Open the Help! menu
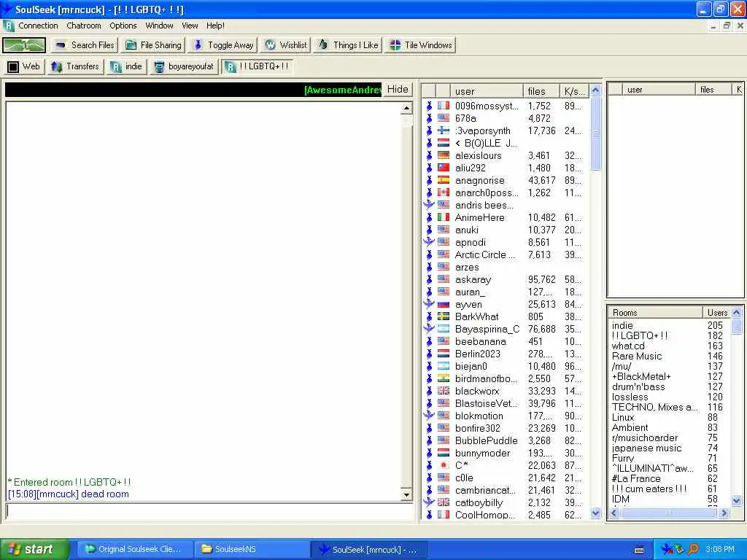 (x=215, y=26)
